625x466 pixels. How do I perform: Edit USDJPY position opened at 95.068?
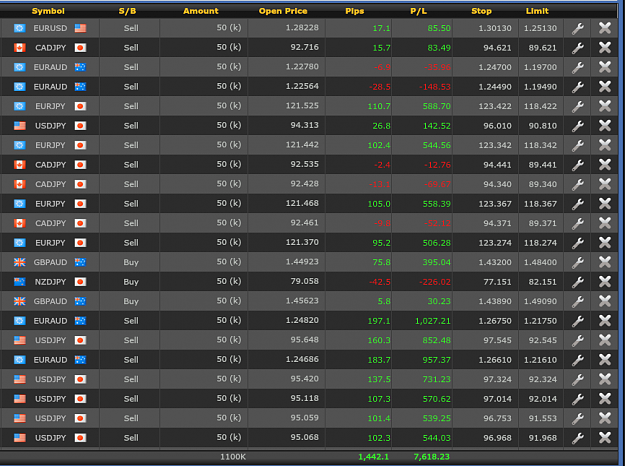pos(578,438)
